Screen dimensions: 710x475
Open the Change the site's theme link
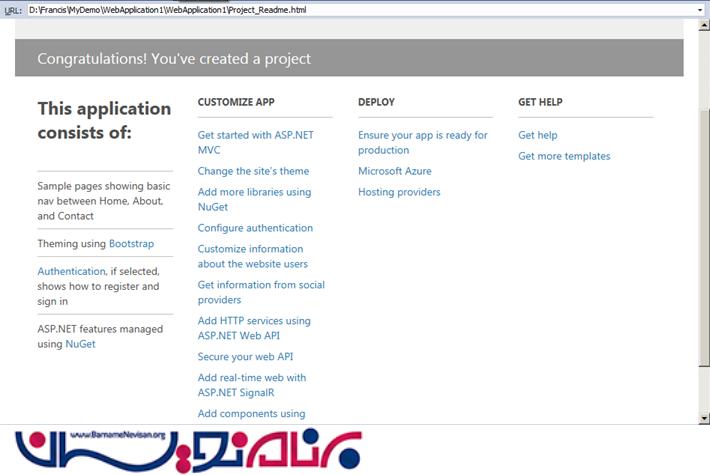[253, 171]
